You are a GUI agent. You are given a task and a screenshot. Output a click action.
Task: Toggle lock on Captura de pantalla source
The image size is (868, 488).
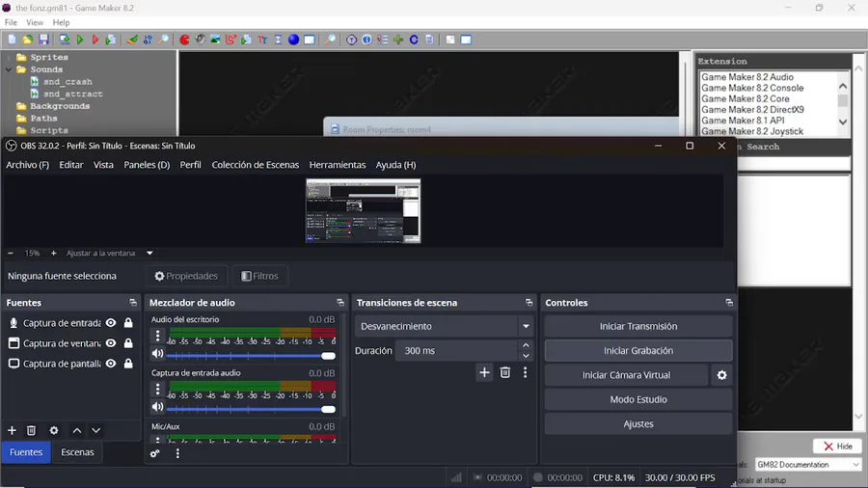128,364
